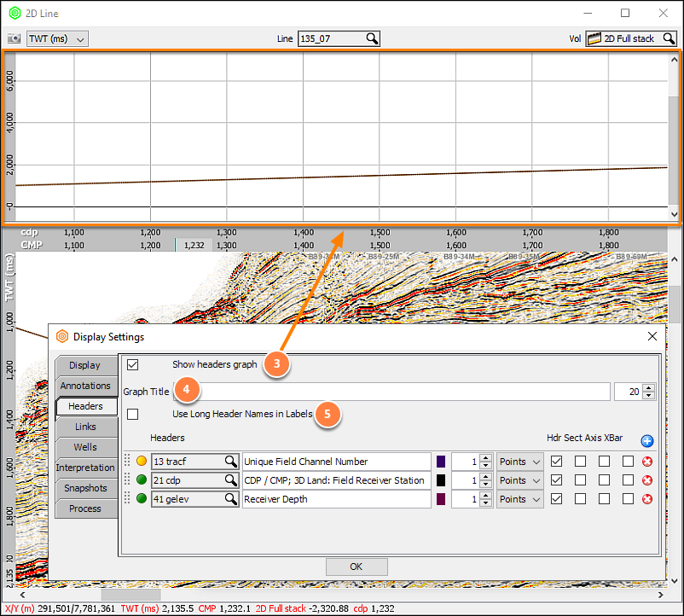
Task: Pick the color swatch for 13 tracf
Action: [x=441, y=462]
